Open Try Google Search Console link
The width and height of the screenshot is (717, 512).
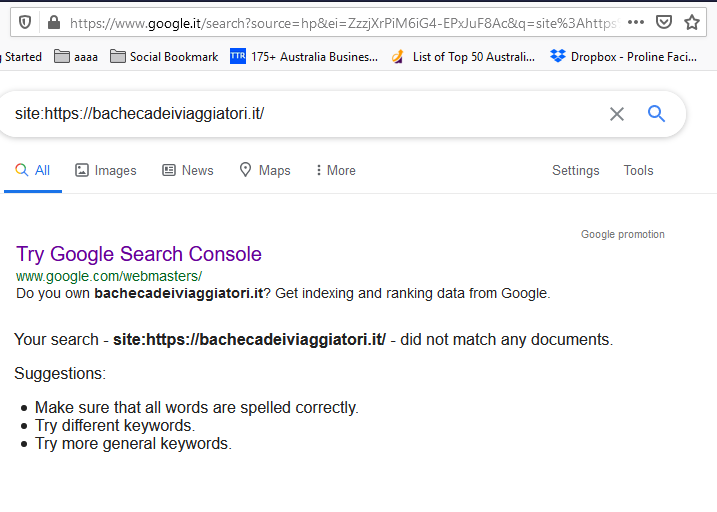point(139,254)
